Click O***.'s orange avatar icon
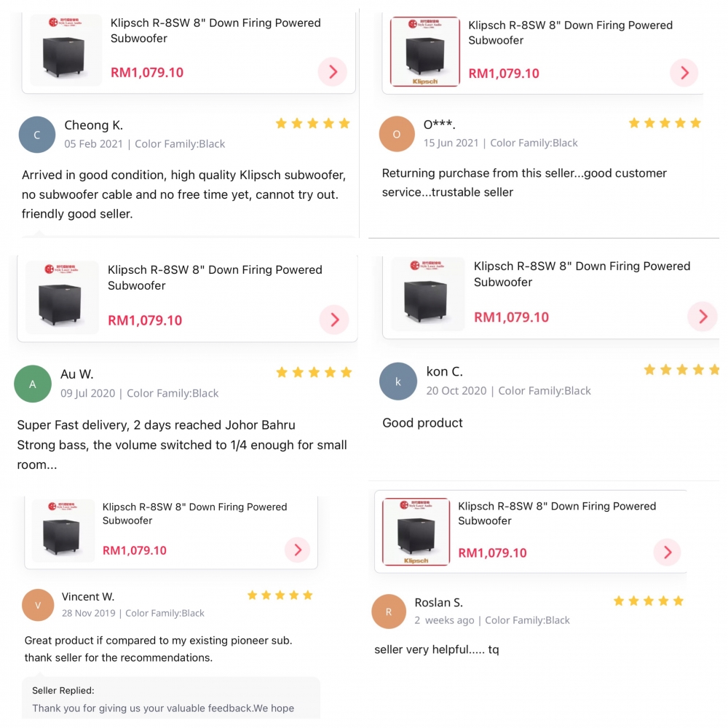The width and height of the screenshot is (728, 728). coord(397,134)
